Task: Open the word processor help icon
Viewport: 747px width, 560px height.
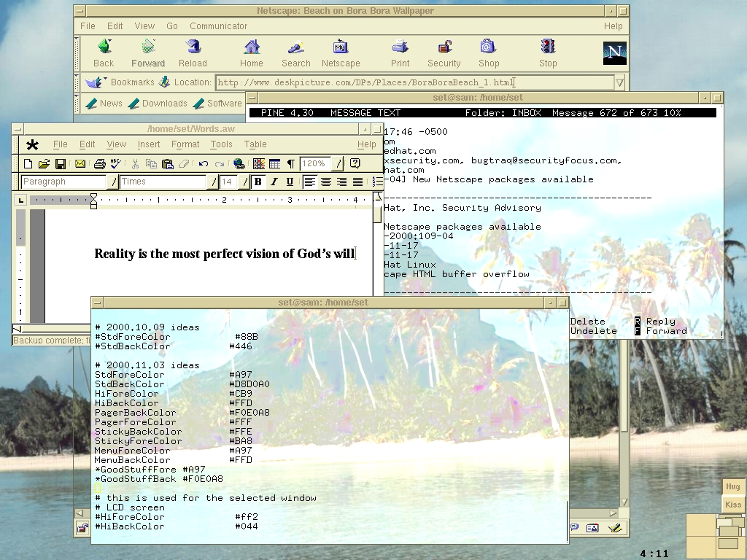Action: (355, 164)
